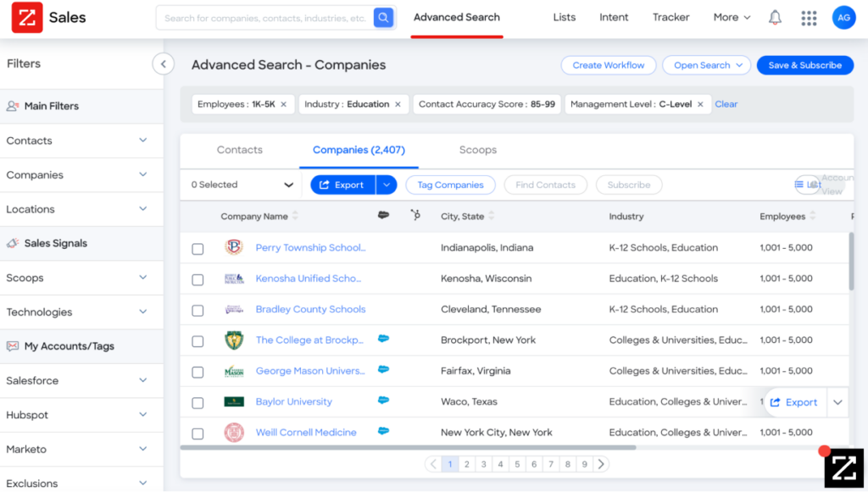Image resolution: width=868 pixels, height=492 pixels.
Task: Remove the Industry Education filter chip
Action: pos(398,104)
